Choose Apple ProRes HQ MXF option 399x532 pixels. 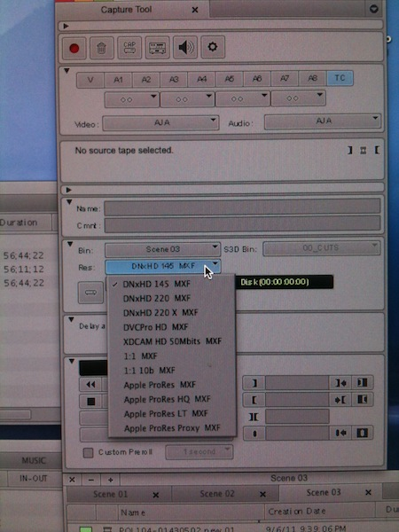pos(167,399)
